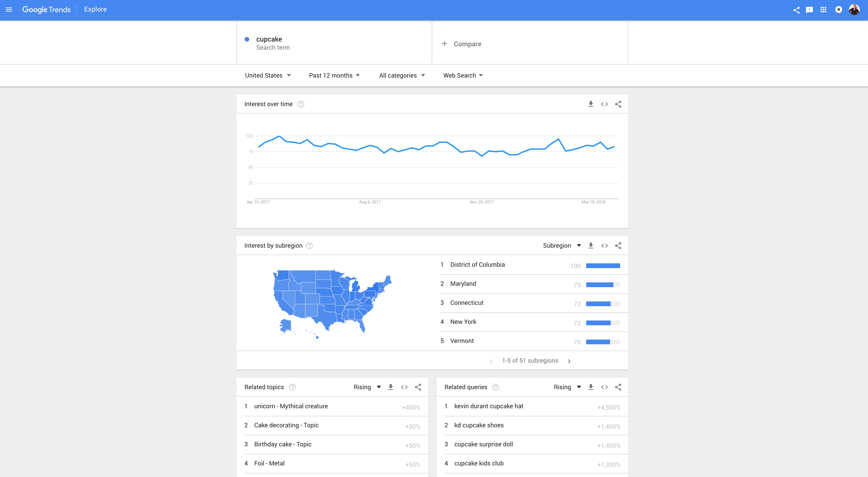Open embed code for Interest over time
This screenshot has height=477, width=868.
pos(604,104)
